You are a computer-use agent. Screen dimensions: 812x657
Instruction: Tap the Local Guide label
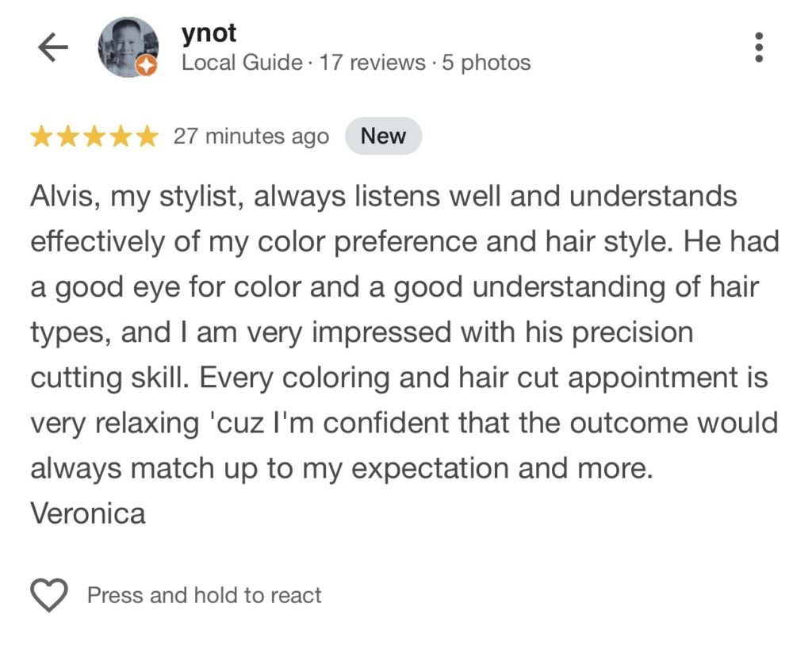[x=242, y=63]
